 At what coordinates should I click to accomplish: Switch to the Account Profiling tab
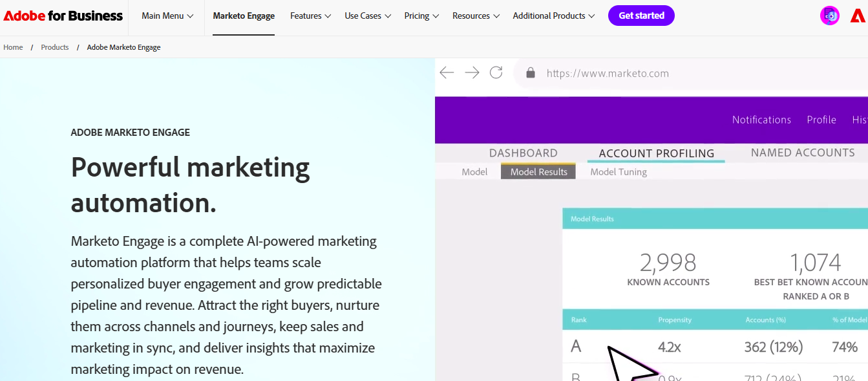656,153
